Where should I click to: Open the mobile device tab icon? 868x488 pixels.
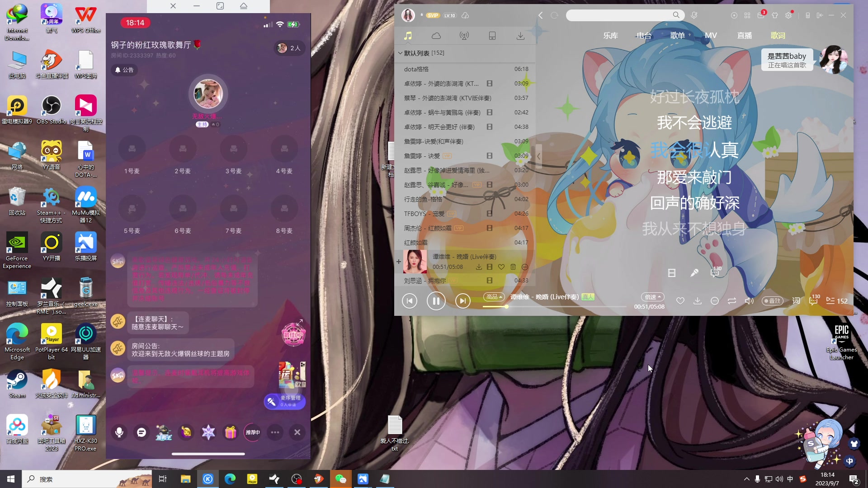pyautogui.click(x=492, y=36)
